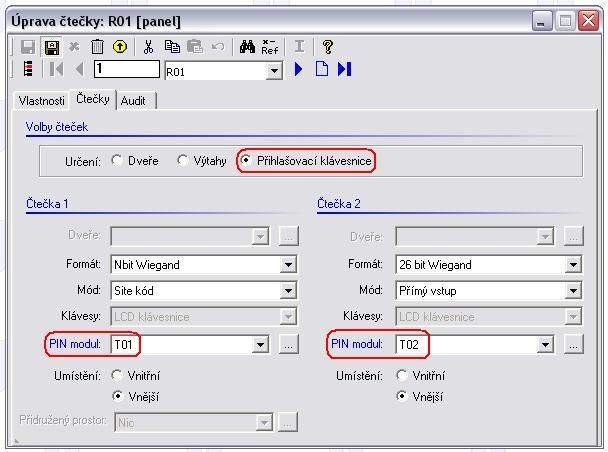Choose Vnitřní placement for Čtečka 2
608x452 pixels.
point(403,376)
